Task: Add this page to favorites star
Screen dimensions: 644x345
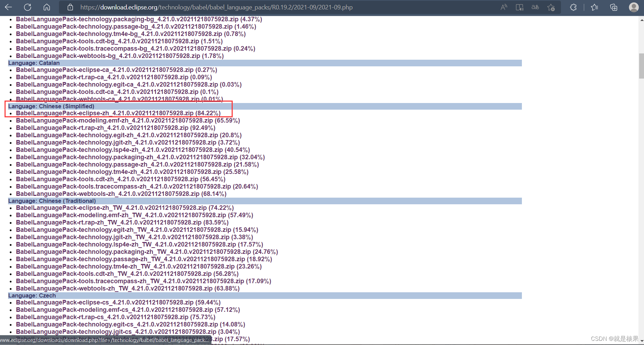Action: 551,7
